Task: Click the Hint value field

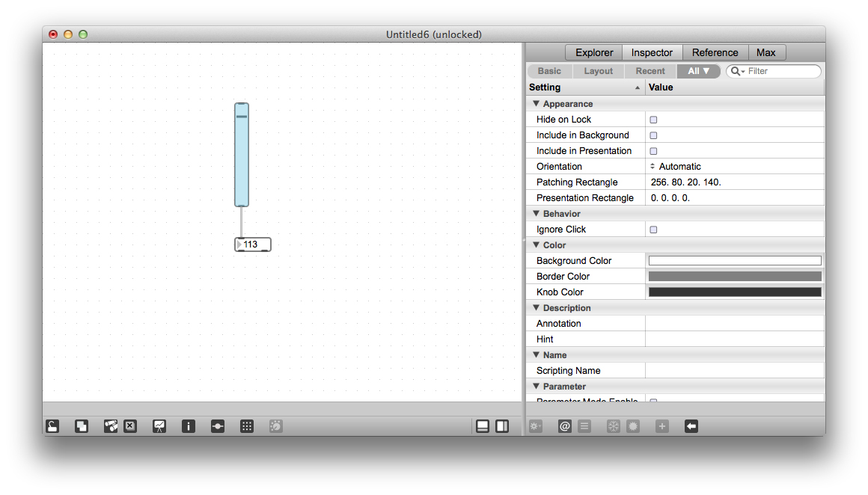Action: [735, 339]
